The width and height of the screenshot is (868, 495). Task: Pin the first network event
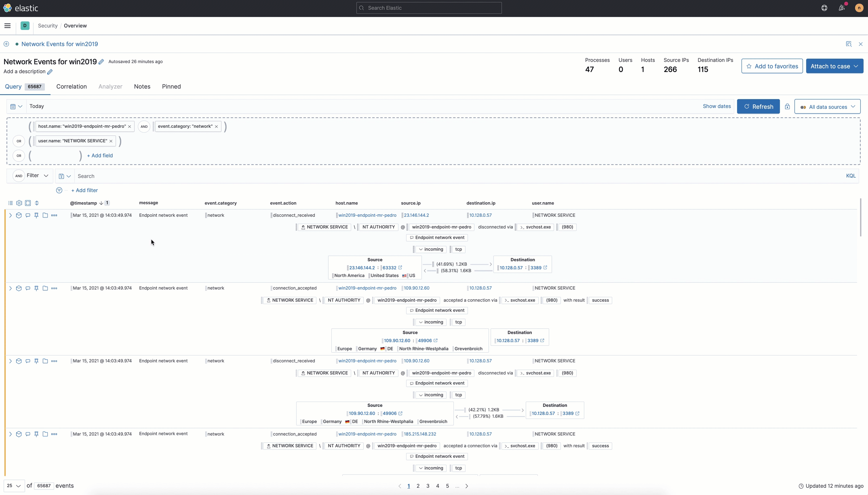(36, 215)
